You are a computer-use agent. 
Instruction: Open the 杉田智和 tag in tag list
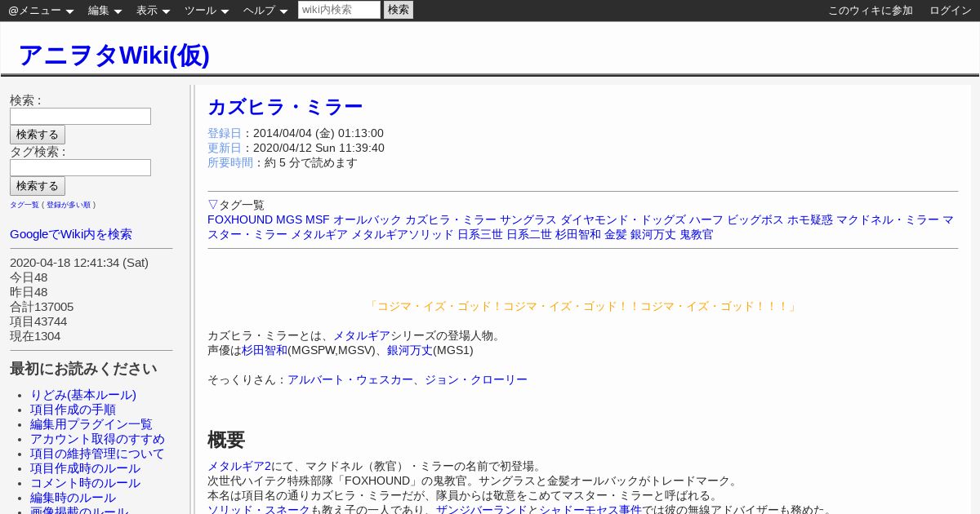pyautogui.click(x=578, y=234)
